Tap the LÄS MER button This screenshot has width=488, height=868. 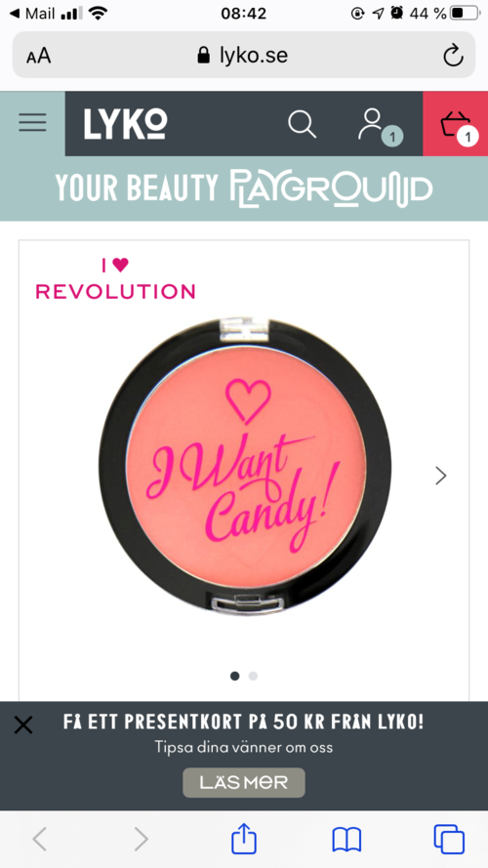(x=244, y=782)
